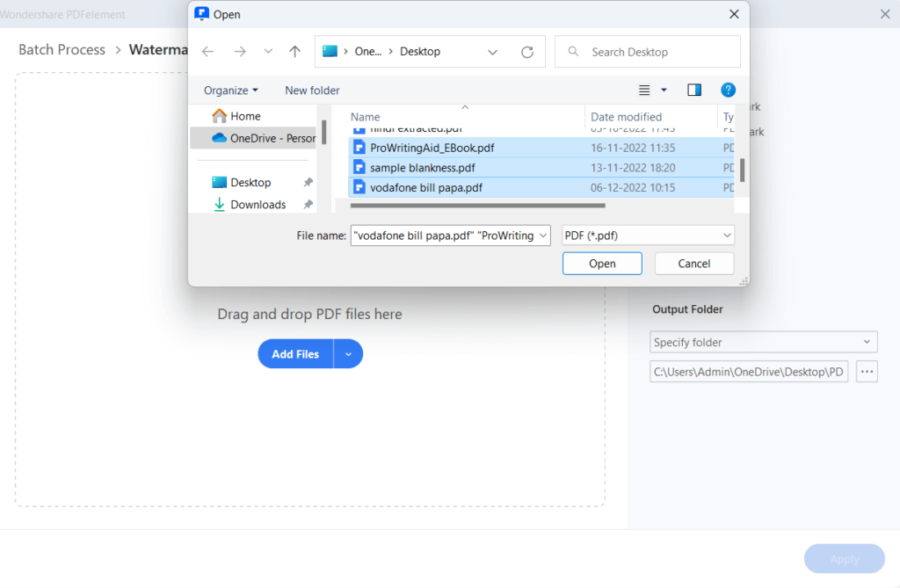The width and height of the screenshot is (900, 588).
Task: Click the Forward arrow in Open dialog
Action: (x=240, y=52)
